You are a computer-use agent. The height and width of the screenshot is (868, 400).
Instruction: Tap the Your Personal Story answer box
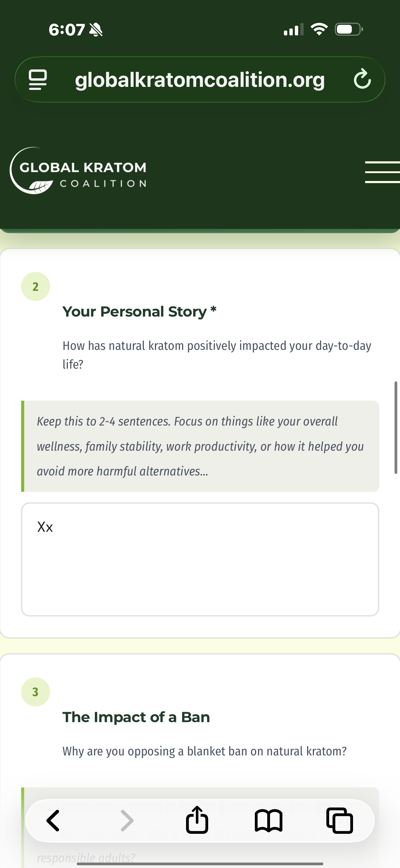[200, 559]
